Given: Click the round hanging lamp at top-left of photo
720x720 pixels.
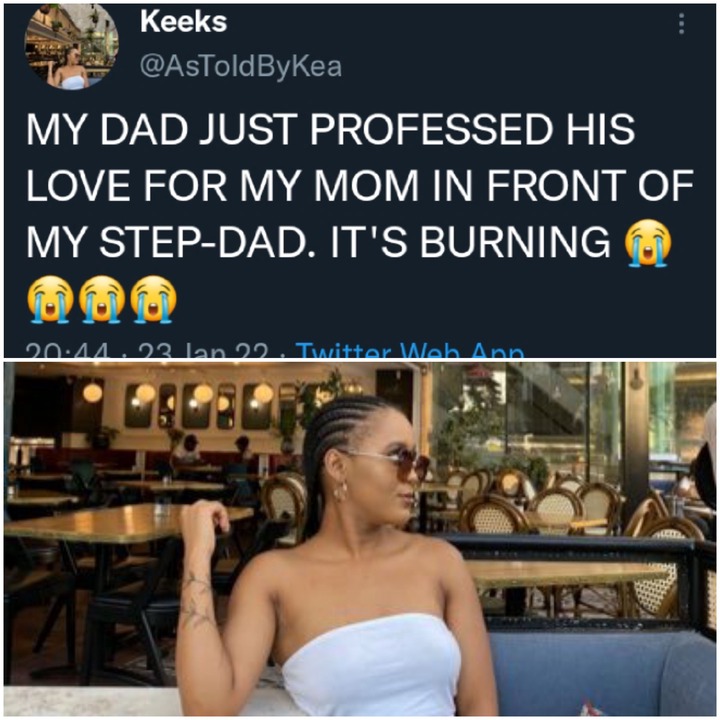Looking at the screenshot, I should (92, 393).
